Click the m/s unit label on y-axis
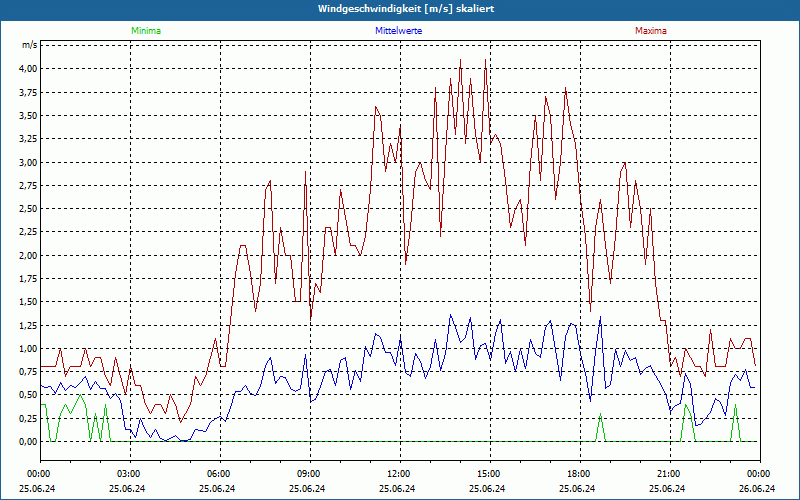 [x=29, y=45]
